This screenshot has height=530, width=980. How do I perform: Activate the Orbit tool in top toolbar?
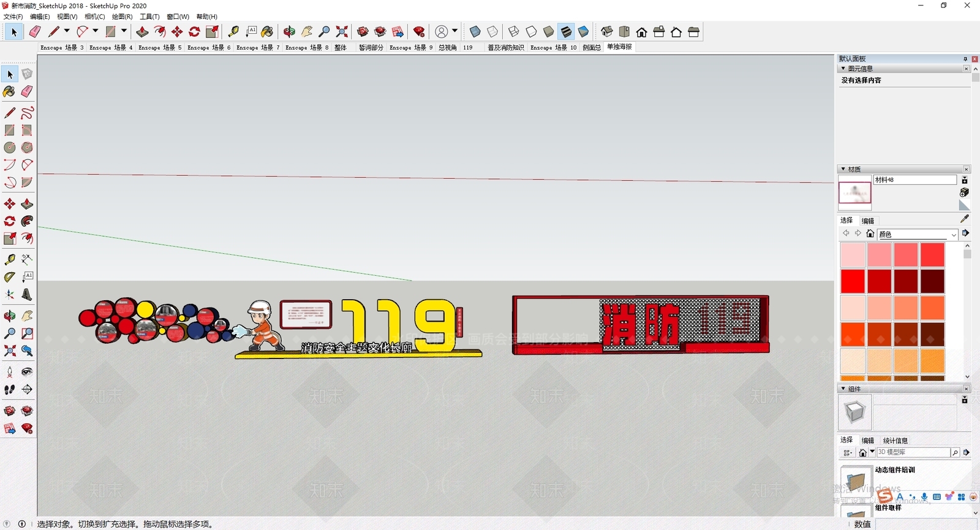click(x=289, y=32)
